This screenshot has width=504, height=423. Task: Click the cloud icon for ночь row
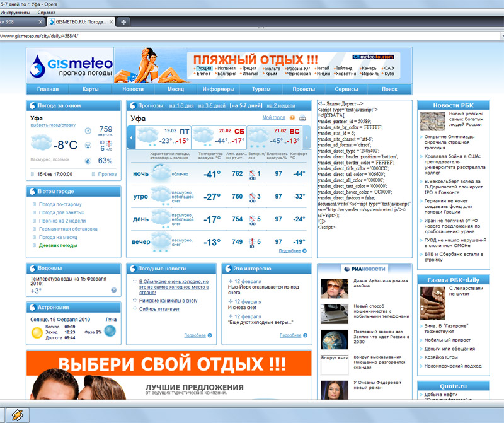point(161,173)
